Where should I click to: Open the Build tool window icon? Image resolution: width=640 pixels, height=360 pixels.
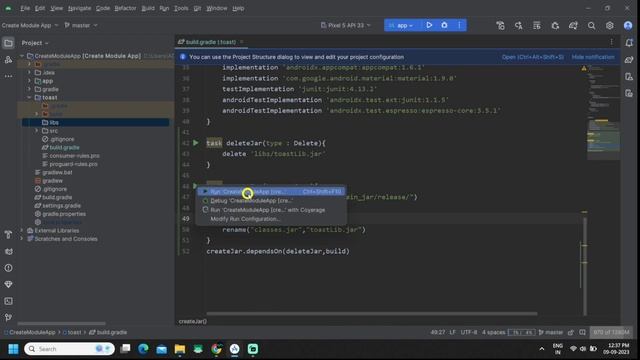pos(8,234)
